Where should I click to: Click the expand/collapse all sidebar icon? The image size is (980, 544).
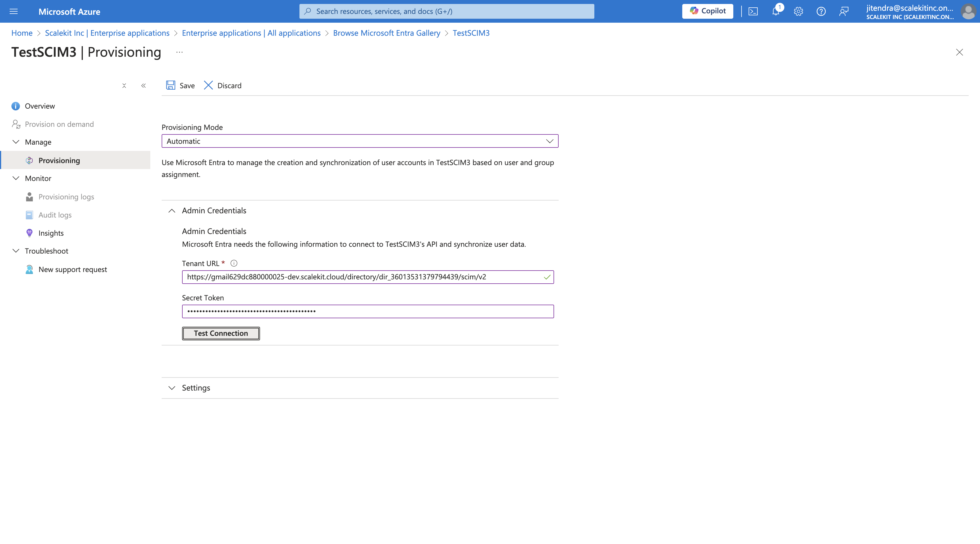coord(124,86)
